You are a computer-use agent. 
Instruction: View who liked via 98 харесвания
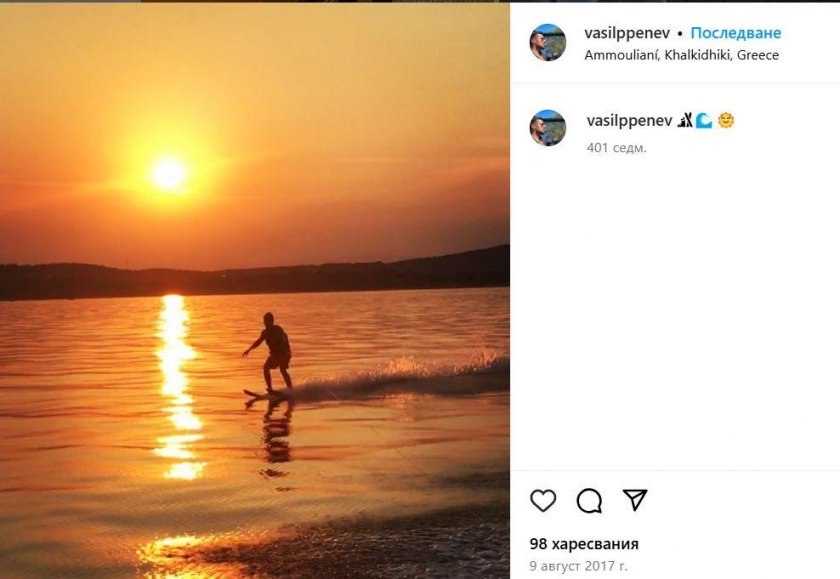click(584, 544)
